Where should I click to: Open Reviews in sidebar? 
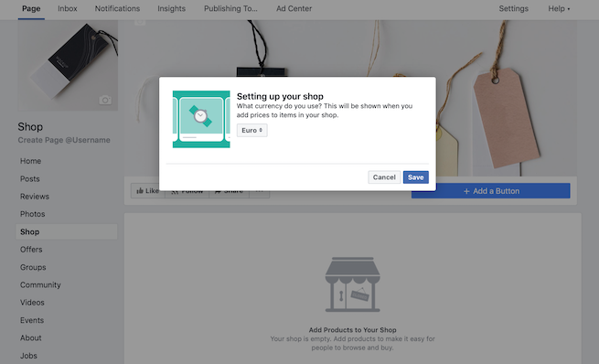click(x=35, y=197)
